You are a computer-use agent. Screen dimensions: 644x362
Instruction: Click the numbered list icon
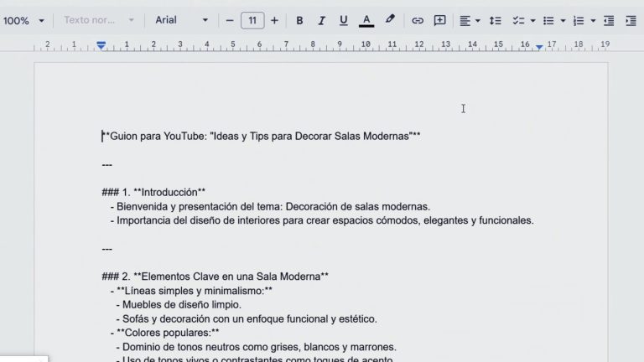coord(578,20)
